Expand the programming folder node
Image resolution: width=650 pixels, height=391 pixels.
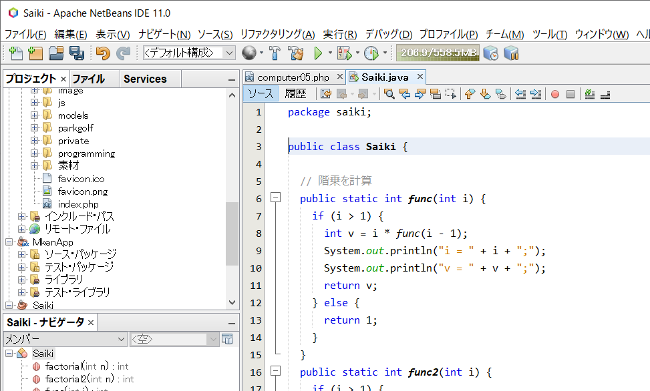pyautogui.click(x=35, y=153)
